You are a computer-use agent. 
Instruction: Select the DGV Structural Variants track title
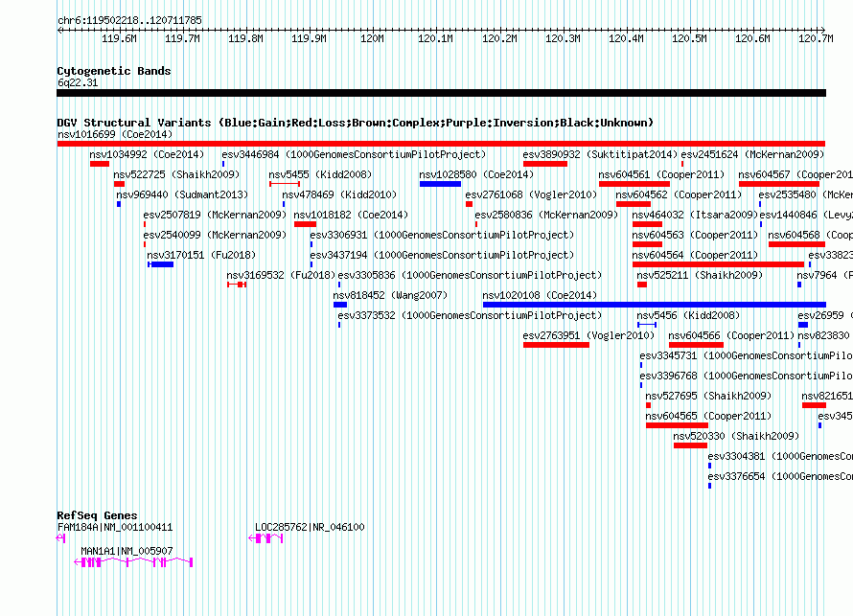click(356, 123)
